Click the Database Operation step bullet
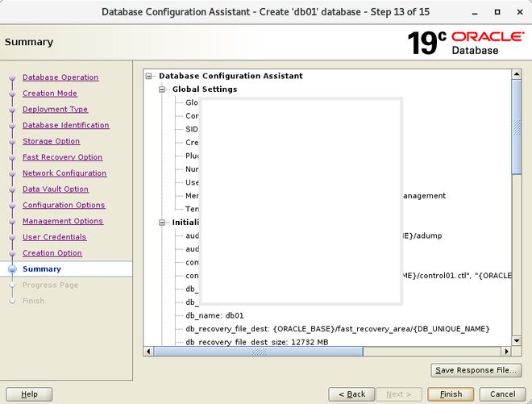This screenshot has height=404, width=532. coord(13,77)
